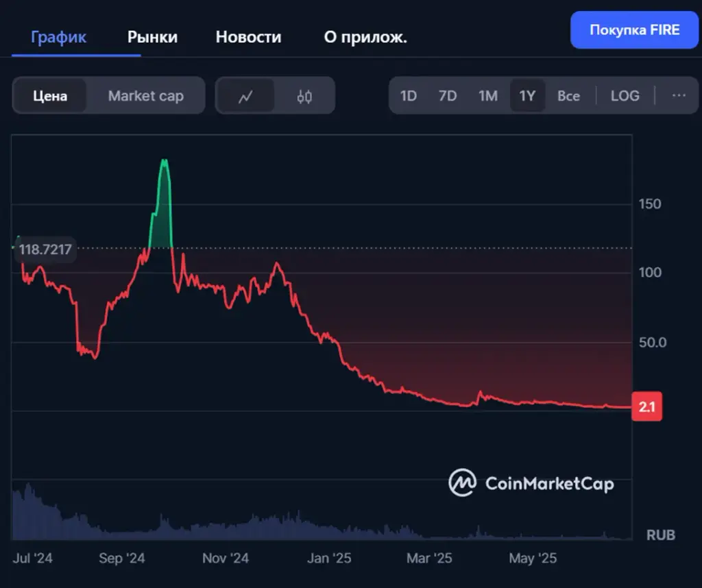Toggle the Цена price view

point(50,96)
